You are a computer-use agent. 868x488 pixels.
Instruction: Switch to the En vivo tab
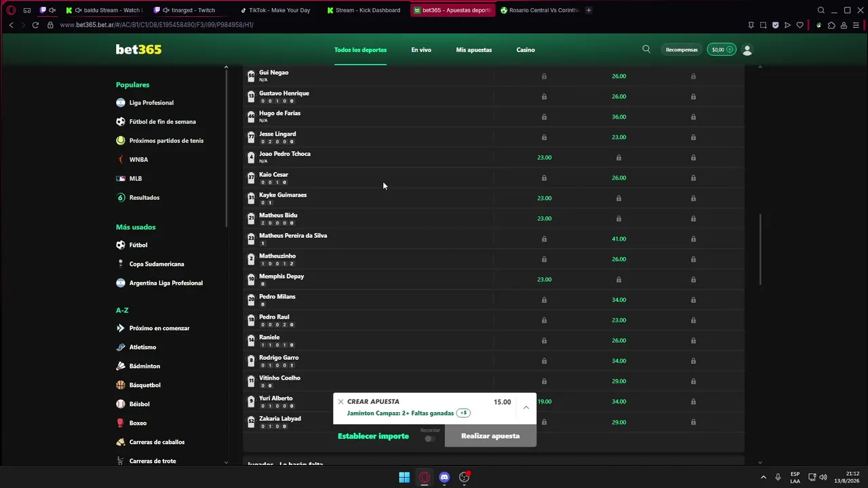tap(421, 49)
